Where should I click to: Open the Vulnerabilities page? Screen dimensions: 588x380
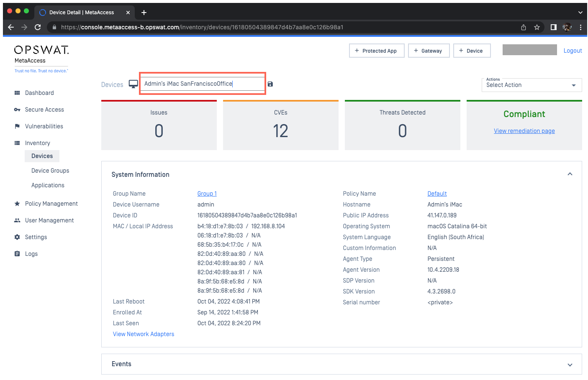coord(44,126)
